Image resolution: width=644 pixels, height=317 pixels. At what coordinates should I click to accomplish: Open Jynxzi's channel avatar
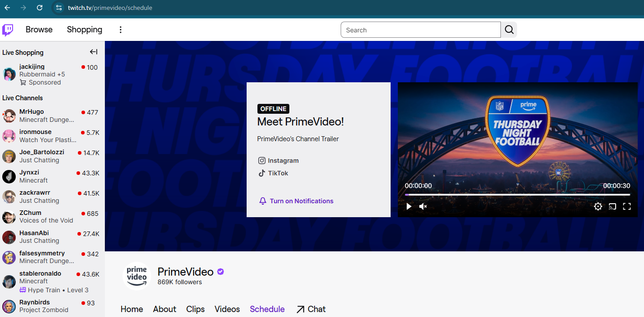pyautogui.click(x=9, y=176)
